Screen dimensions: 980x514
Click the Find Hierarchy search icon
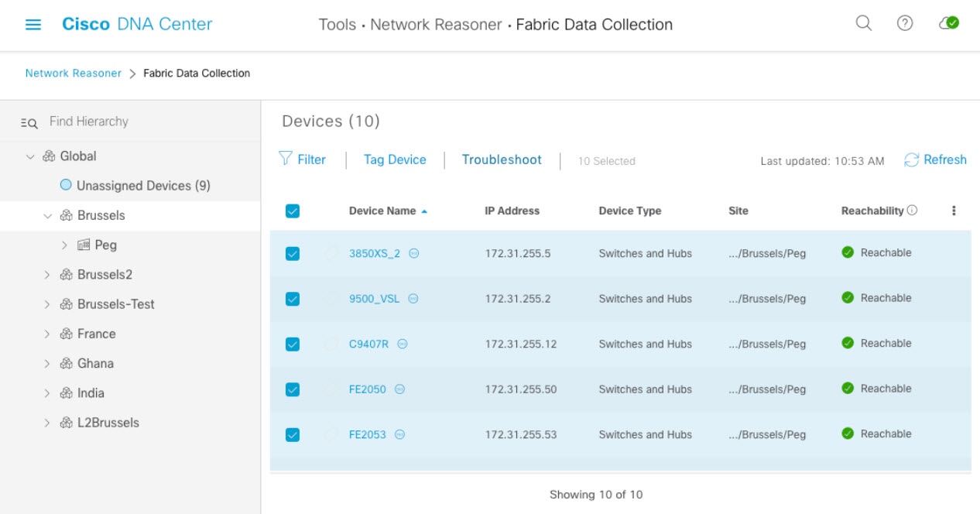pyautogui.click(x=29, y=122)
